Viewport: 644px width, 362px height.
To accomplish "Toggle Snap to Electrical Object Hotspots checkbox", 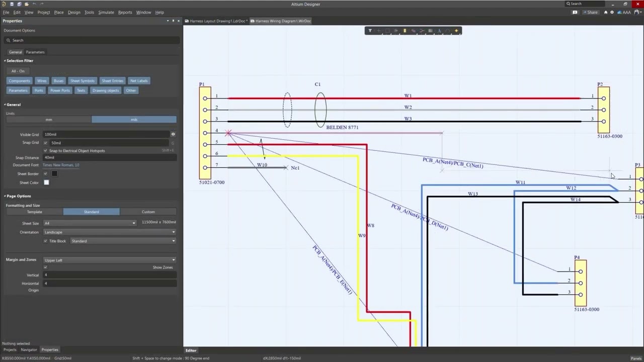I will (x=46, y=151).
